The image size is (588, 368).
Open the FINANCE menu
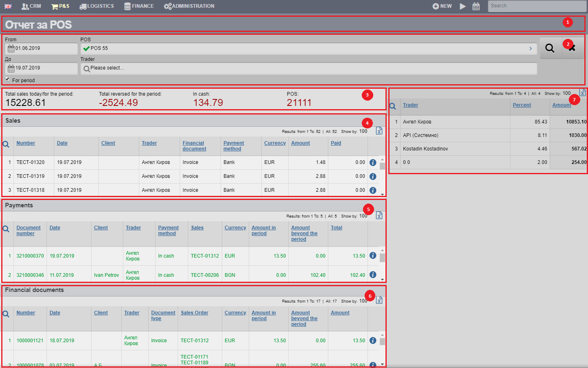pos(139,6)
